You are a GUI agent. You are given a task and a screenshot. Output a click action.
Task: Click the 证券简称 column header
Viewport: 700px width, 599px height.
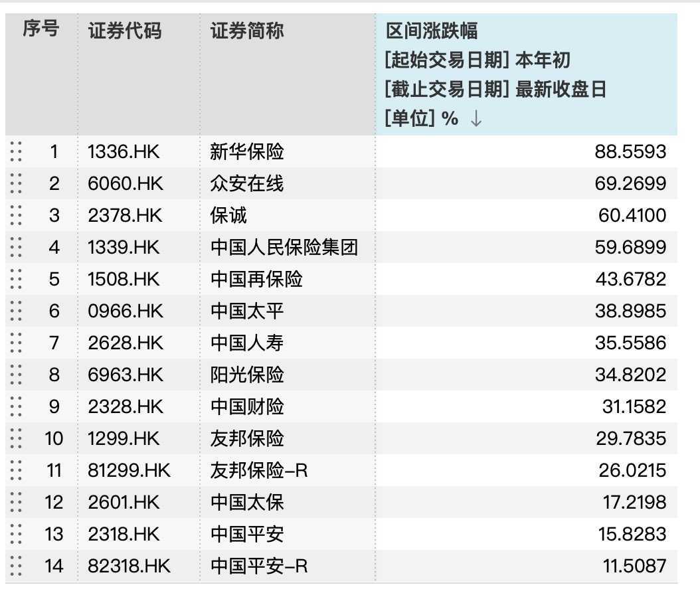tap(247, 31)
